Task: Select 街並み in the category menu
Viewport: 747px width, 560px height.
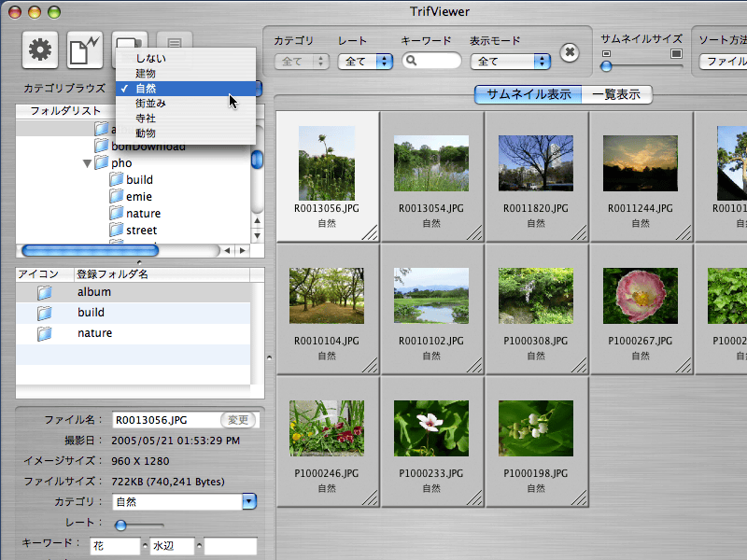Action: [x=186, y=104]
